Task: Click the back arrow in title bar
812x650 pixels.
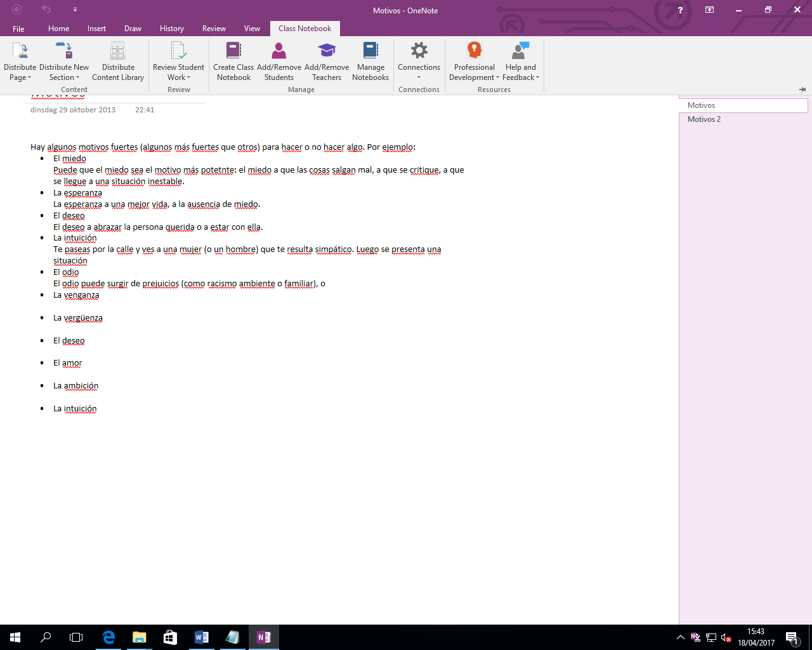Action: click(x=17, y=10)
